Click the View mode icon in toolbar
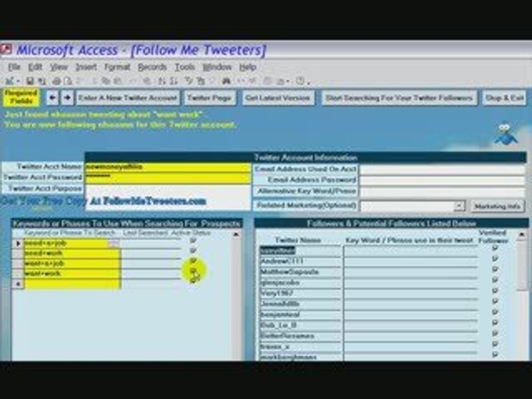The width and height of the screenshot is (532, 399). coord(9,81)
